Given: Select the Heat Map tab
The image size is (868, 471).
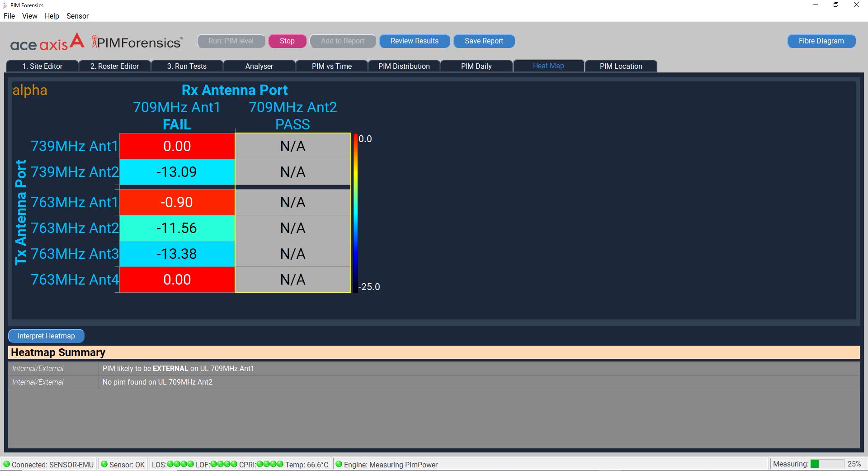Looking at the screenshot, I should click(x=548, y=66).
